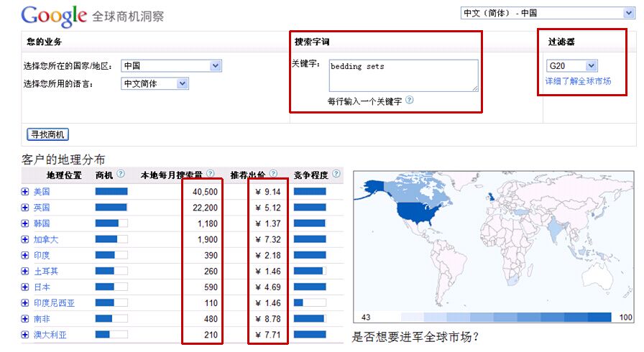The width and height of the screenshot is (644, 352).
Task: Click the 美国 opportunity bar
Action: 111,192
